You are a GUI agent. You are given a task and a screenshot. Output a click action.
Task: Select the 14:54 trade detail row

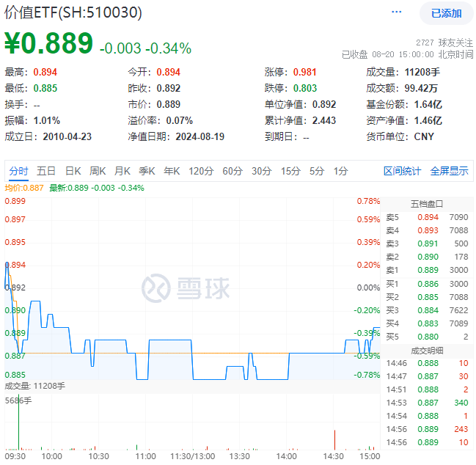(x=427, y=416)
